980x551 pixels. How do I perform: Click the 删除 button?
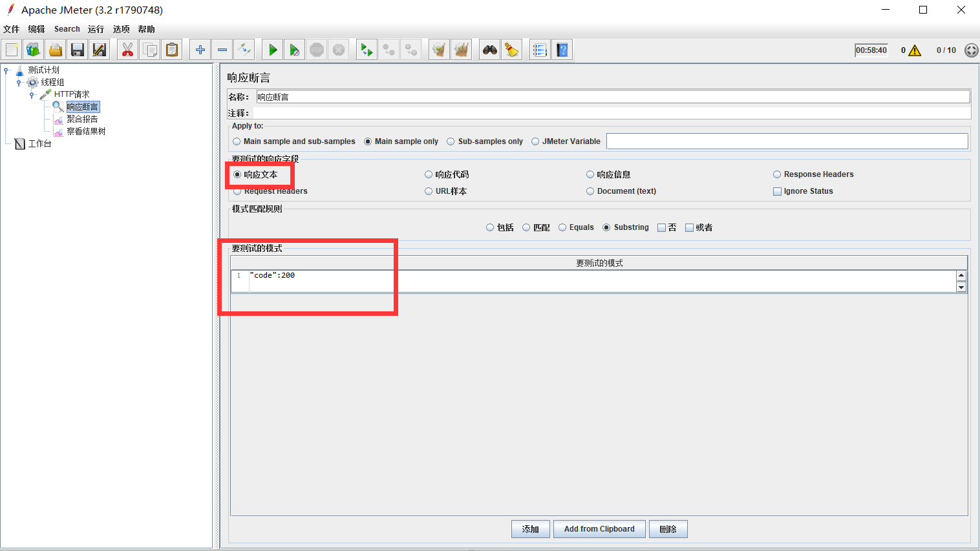(668, 529)
